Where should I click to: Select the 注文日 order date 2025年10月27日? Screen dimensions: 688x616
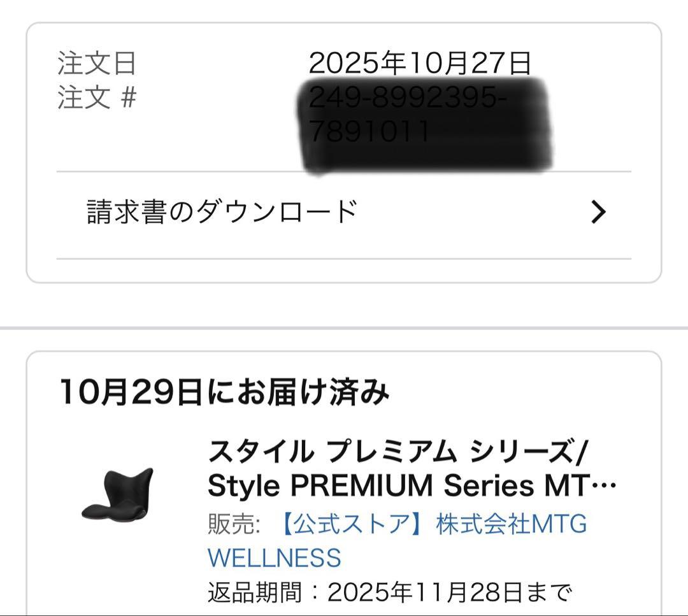tap(420, 62)
